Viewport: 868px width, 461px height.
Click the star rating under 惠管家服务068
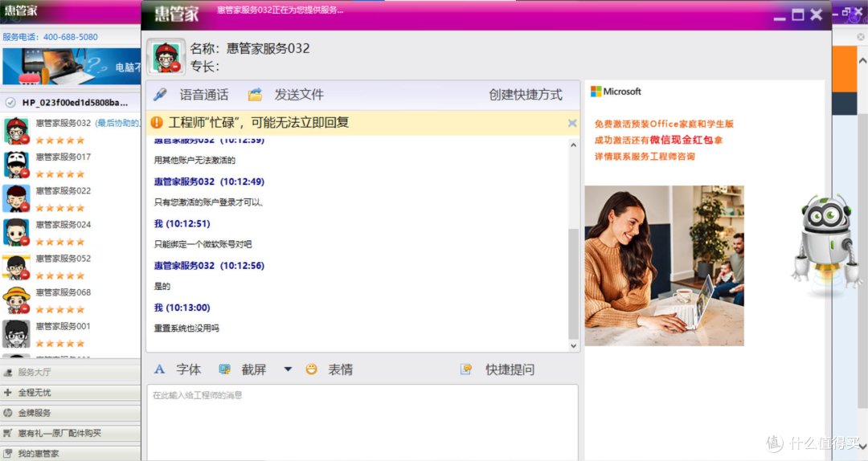point(59,309)
